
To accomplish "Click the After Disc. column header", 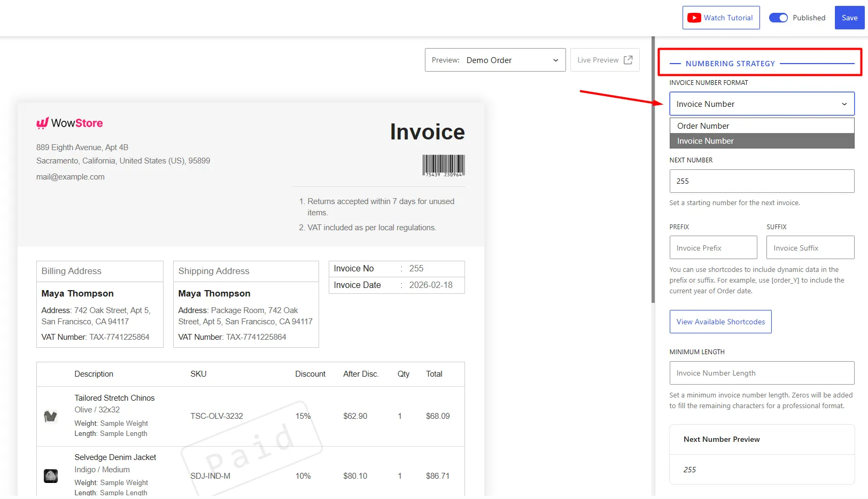I will 361,374.
